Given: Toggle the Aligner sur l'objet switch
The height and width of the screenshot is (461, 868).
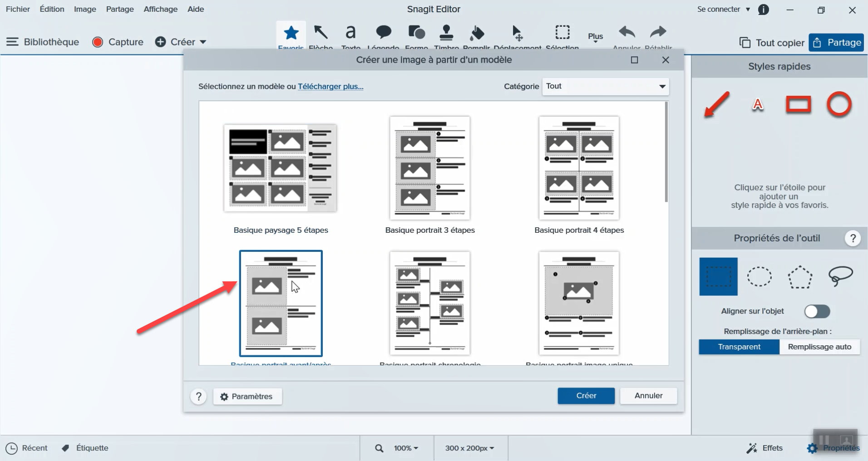Looking at the screenshot, I should [817, 311].
